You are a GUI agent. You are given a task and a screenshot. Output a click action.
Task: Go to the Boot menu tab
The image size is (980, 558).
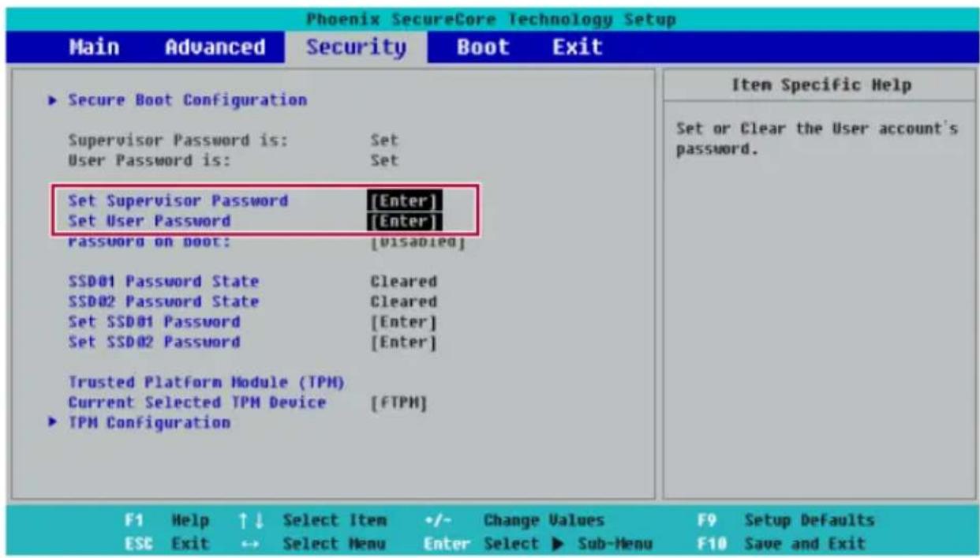(x=483, y=47)
